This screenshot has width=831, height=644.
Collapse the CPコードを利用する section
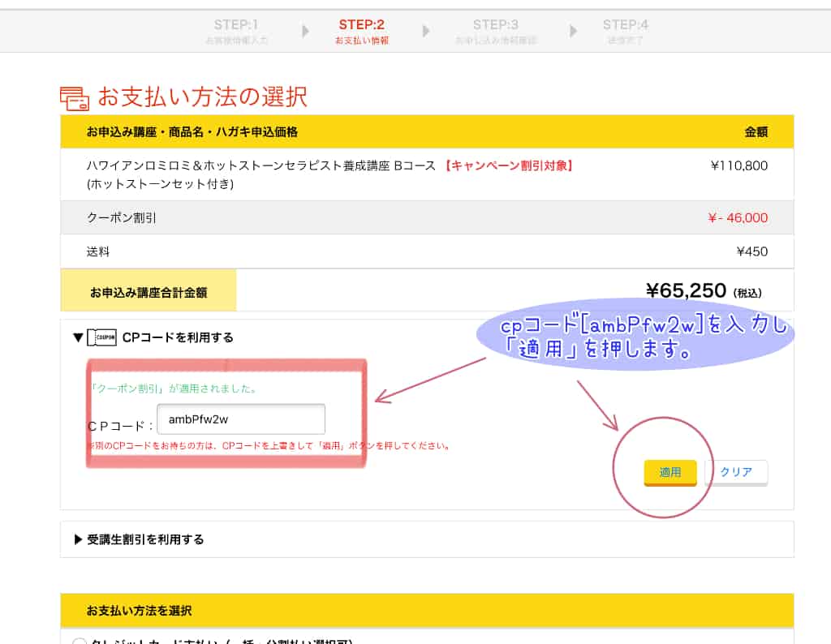(77, 337)
